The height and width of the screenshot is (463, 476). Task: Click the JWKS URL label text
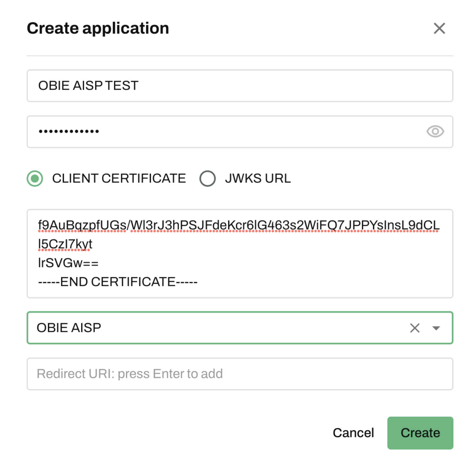(x=258, y=178)
